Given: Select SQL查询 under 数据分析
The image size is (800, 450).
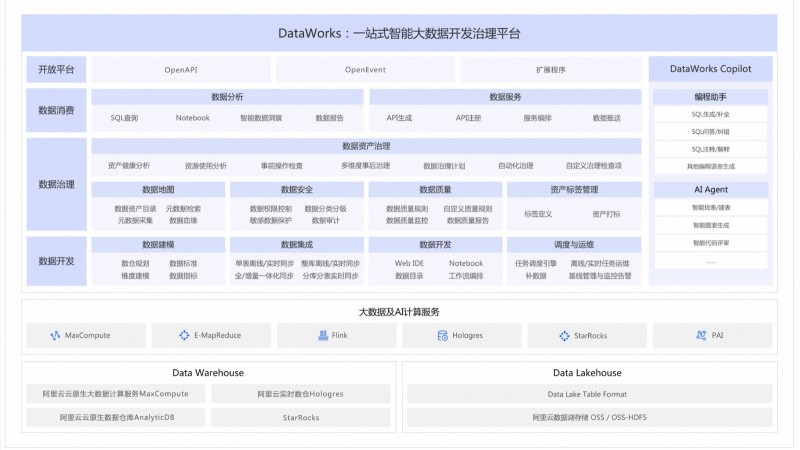Looking at the screenshot, I should pyautogui.click(x=124, y=118).
